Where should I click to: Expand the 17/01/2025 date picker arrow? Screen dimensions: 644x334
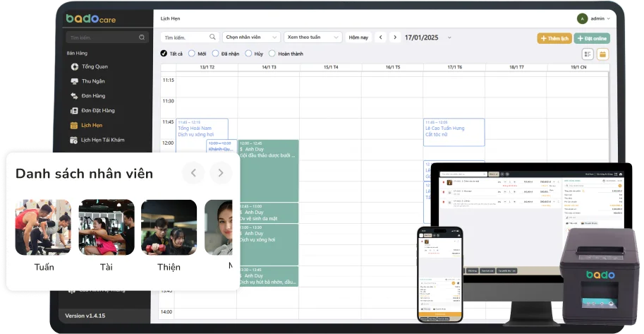click(x=449, y=37)
